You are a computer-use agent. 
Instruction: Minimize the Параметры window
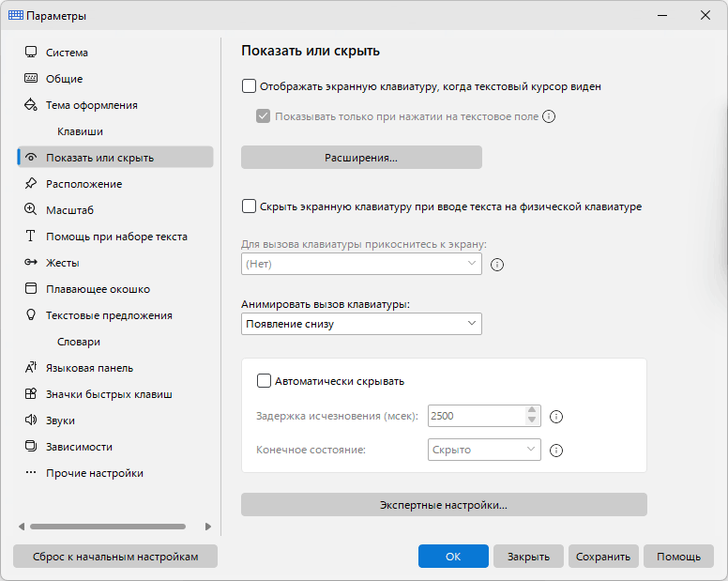(662, 15)
